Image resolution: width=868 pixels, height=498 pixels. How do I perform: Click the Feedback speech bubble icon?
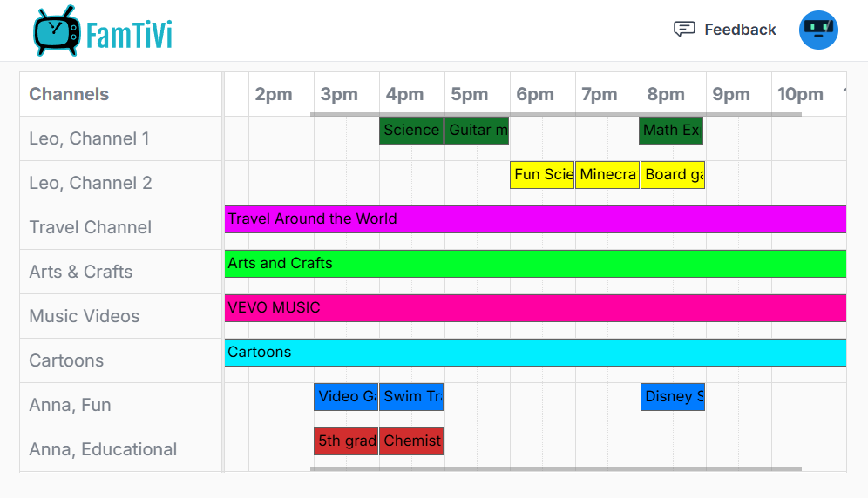click(x=684, y=30)
